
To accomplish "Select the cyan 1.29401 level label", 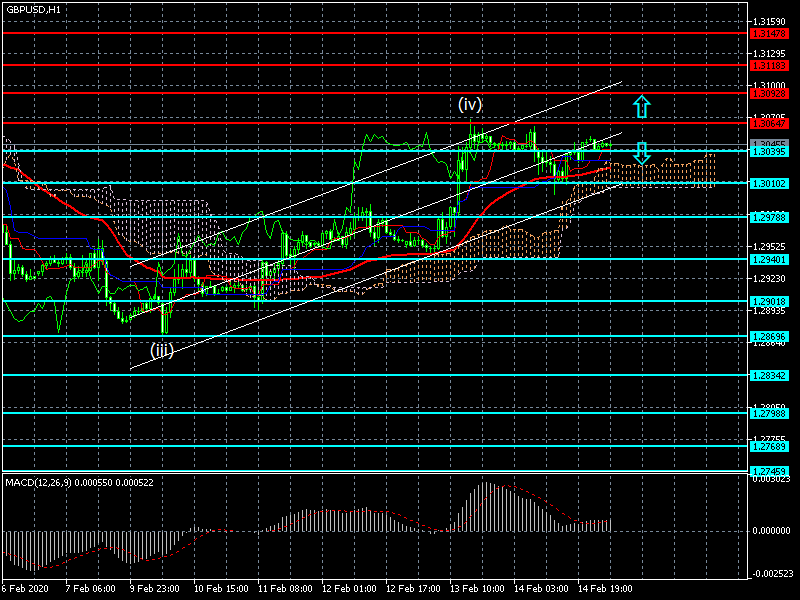I will click(x=769, y=260).
